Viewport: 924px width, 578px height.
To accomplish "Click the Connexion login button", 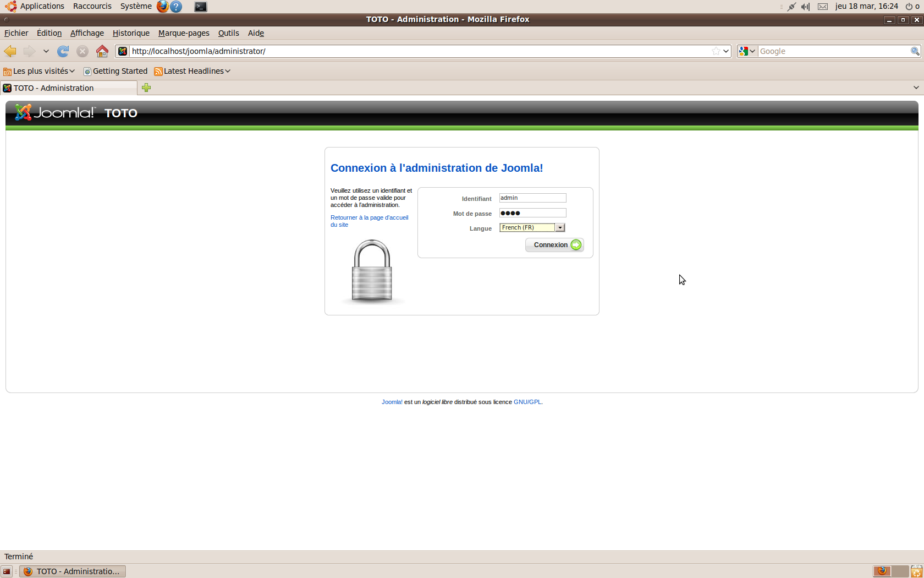I will pyautogui.click(x=554, y=245).
